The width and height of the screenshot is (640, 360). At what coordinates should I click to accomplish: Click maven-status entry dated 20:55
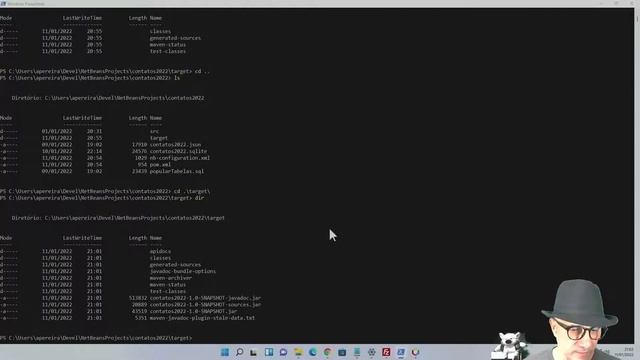click(x=168, y=45)
